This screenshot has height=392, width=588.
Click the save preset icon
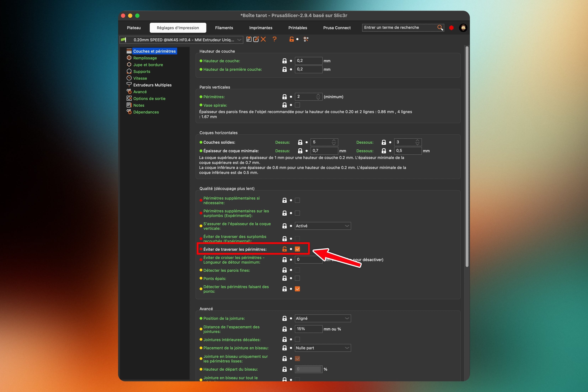point(249,39)
